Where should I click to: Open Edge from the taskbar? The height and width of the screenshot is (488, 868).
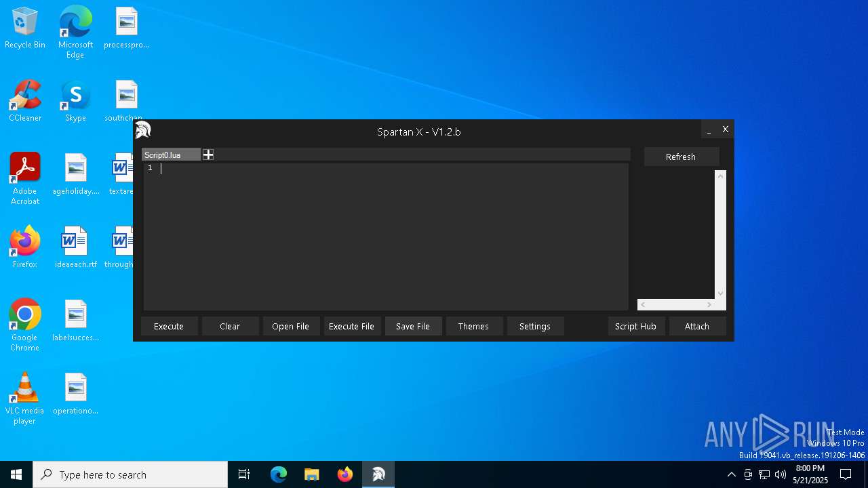(x=279, y=474)
